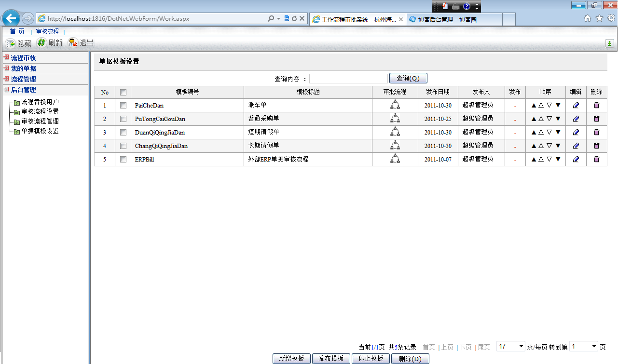618x364 pixels.
Task: Open approval workflow icon for DuanQiQingJiaDan
Action: 395,132
